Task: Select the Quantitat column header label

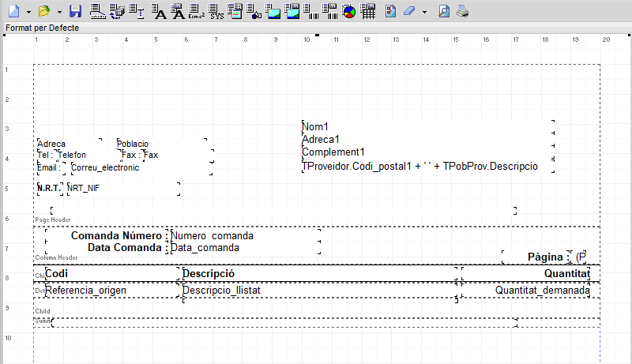Action: click(526, 273)
